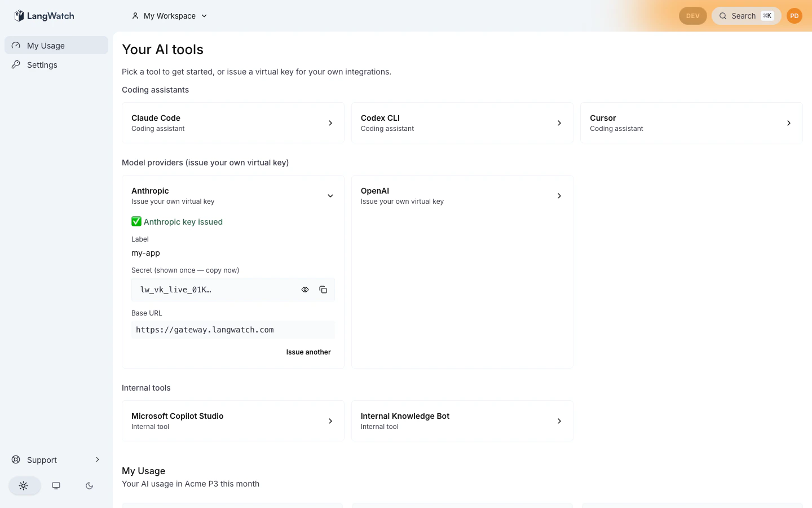The image size is (812, 508).
Task: Click the DEV badge
Action: (x=693, y=16)
